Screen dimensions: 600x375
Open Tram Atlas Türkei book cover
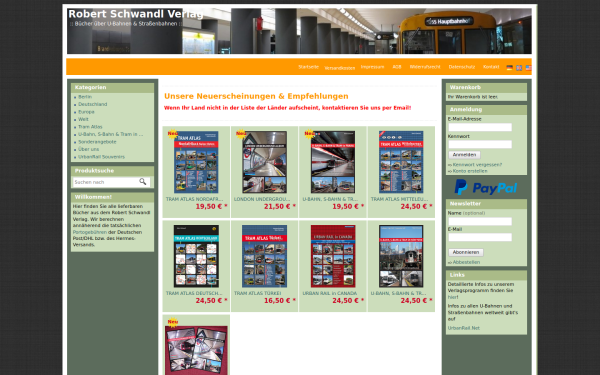pyautogui.click(x=264, y=256)
